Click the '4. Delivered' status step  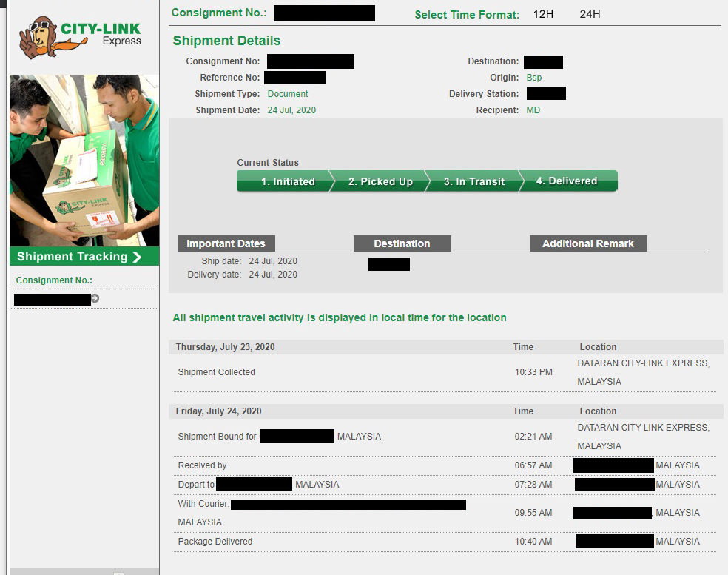point(567,181)
